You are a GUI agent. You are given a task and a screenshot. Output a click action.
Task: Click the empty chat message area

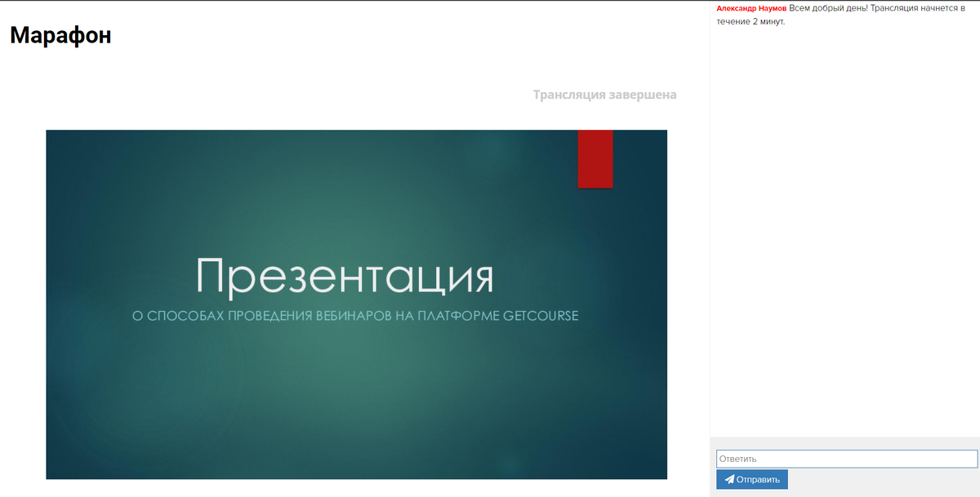click(x=845, y=229)
